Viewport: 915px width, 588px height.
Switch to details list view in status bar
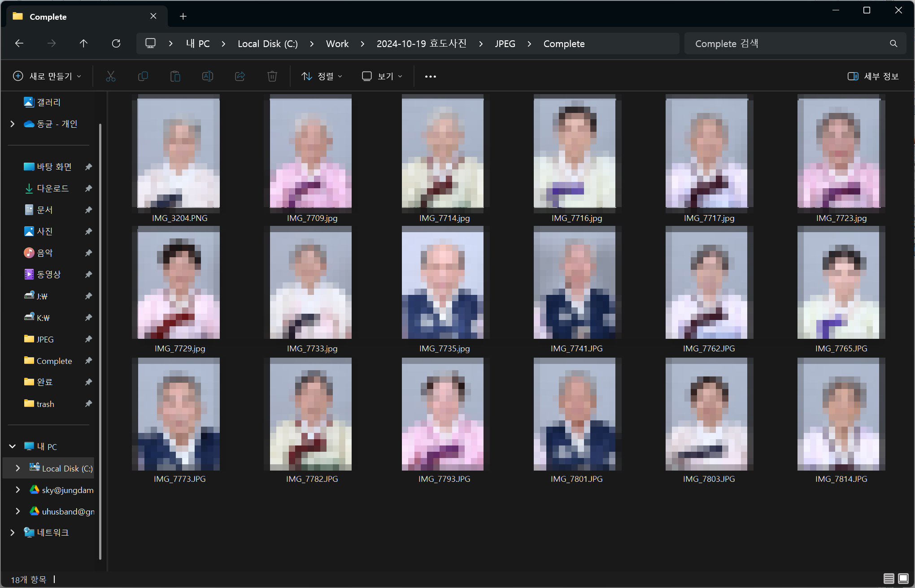(x=889, y=579)
